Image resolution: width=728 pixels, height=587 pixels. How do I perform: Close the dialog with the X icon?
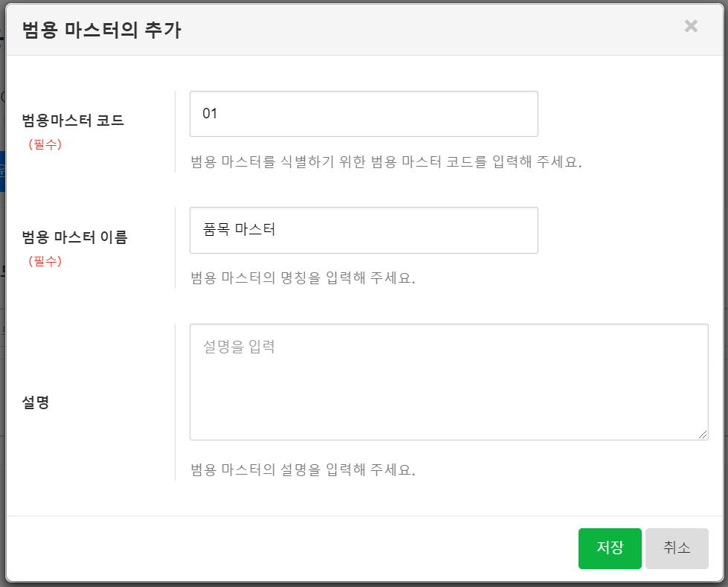click(x=691, y=27)
